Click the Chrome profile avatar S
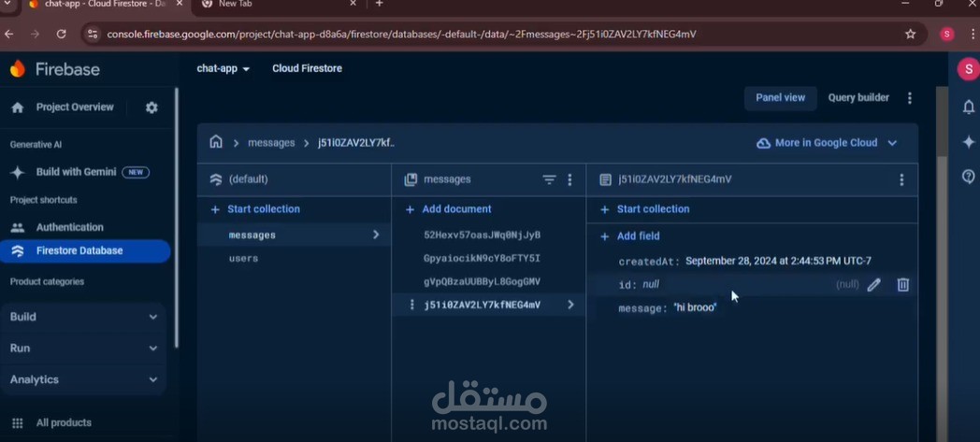 [x=947, y=35]
